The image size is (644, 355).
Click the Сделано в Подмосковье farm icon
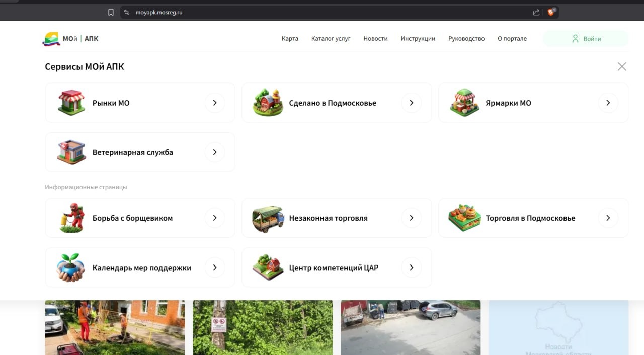(268, 103)
